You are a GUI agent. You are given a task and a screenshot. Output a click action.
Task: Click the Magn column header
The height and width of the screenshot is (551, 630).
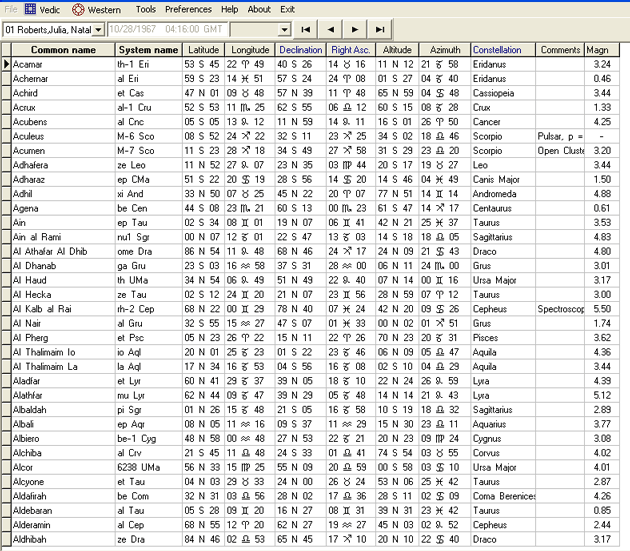(x=597, y=50)
